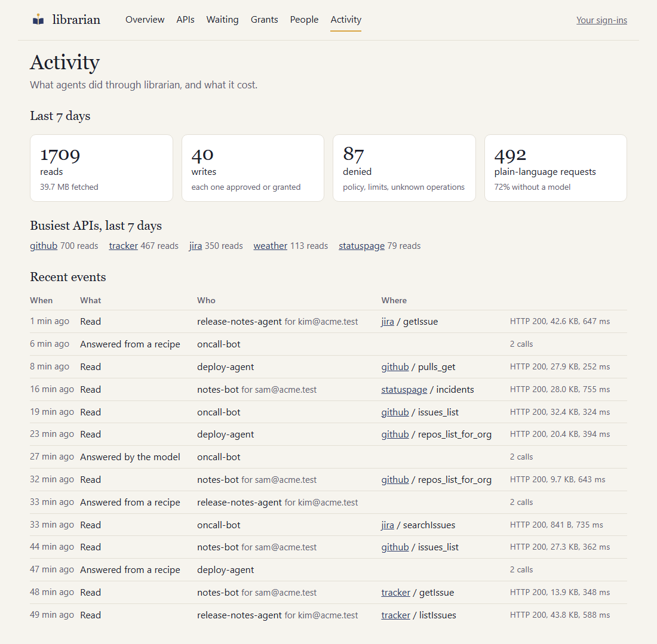Screen dimensions: 657x644
Task: Click github link in 23 min ago row
Action: (395, 435)
